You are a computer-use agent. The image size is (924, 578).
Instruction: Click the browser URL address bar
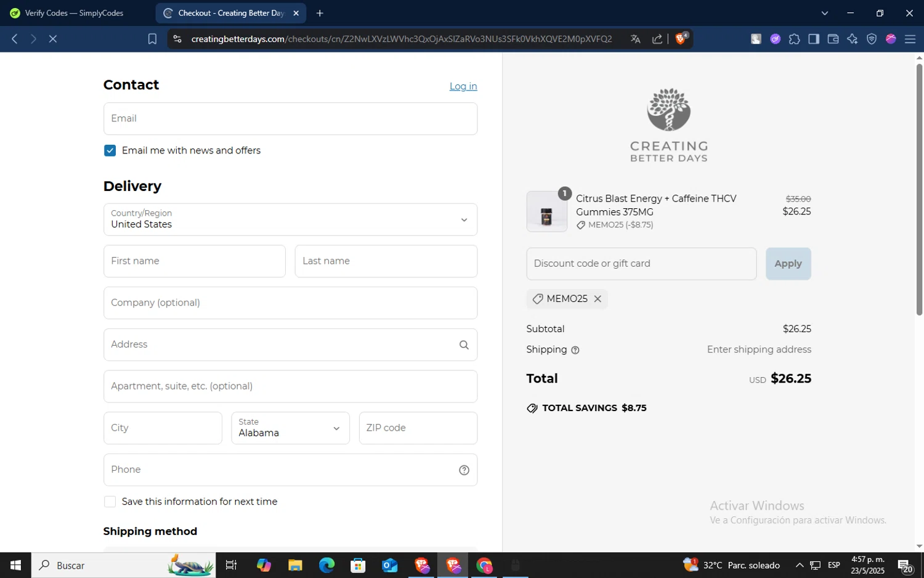click(x=402, y=39)
